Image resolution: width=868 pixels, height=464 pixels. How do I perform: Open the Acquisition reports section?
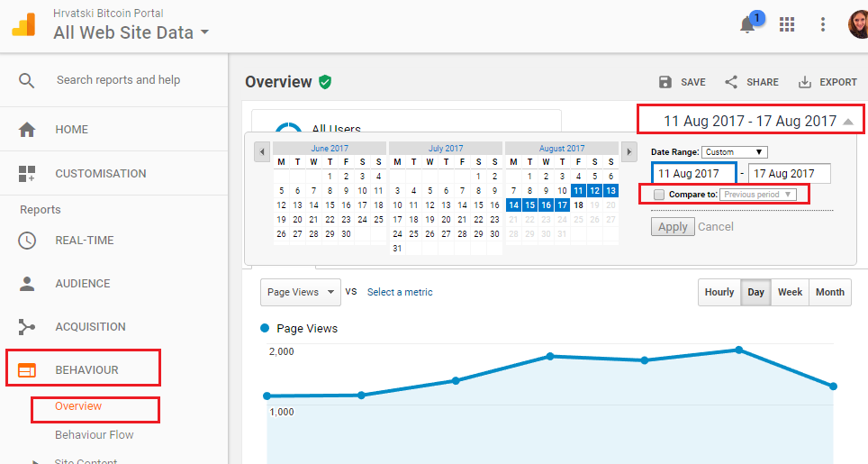(90, 327)
